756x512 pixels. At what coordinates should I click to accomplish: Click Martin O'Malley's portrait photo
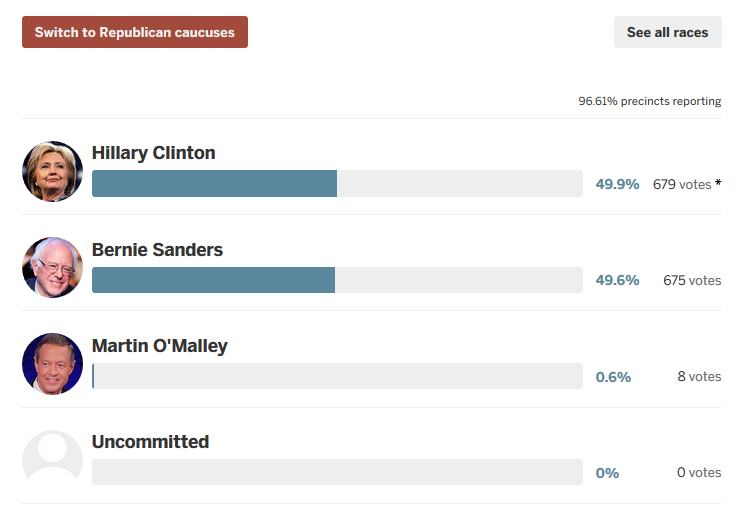(52, 363)
